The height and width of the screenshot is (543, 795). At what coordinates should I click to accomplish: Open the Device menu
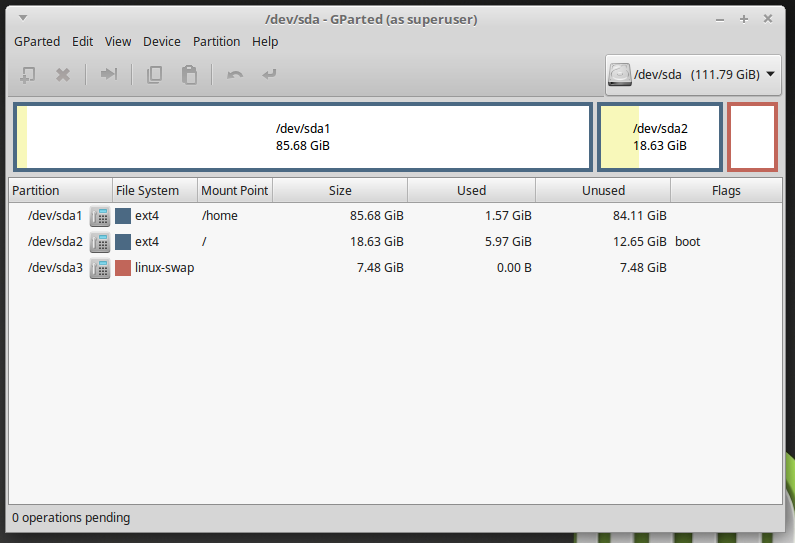pos(162,41)
